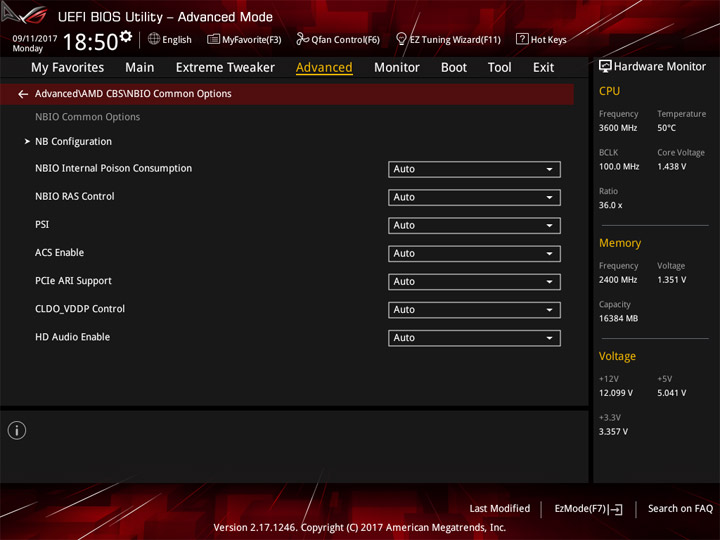This screenshot has height=540, width=720.
Task: Select the Advanced tab
Action: click(324, 68)
